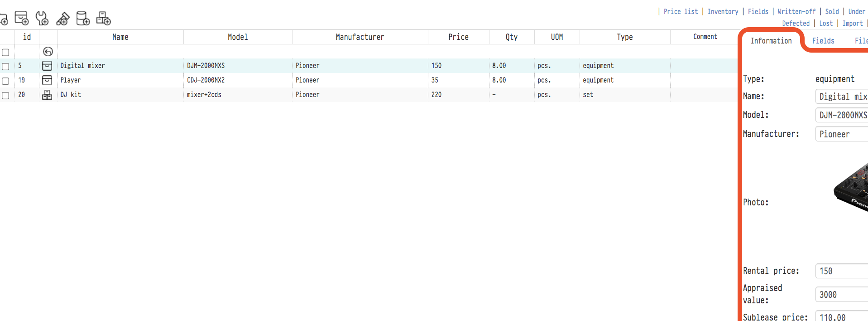This screenshot has width=868, height=321.
Task: Tick the checkbox for Player row
Action: click(5, 81)
